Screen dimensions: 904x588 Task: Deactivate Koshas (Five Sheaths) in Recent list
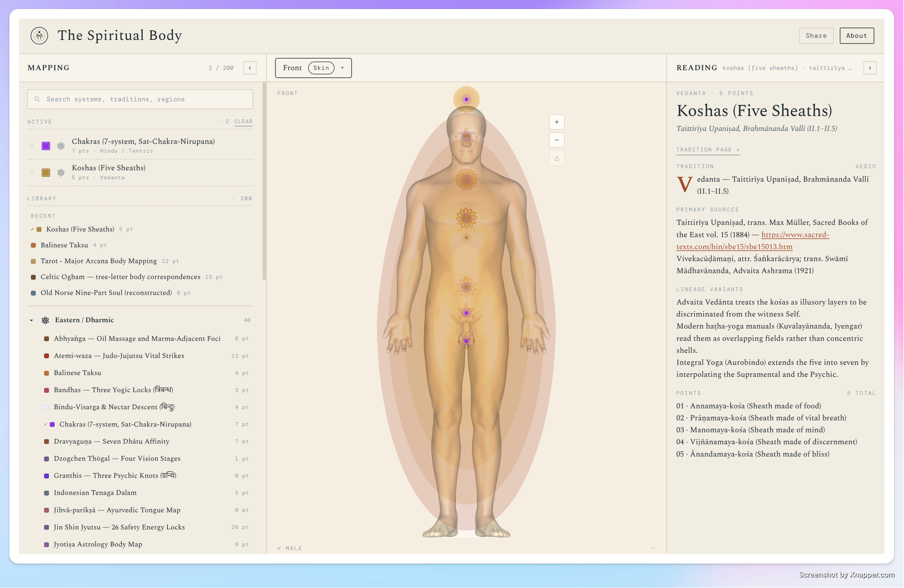tap(81, 229)
